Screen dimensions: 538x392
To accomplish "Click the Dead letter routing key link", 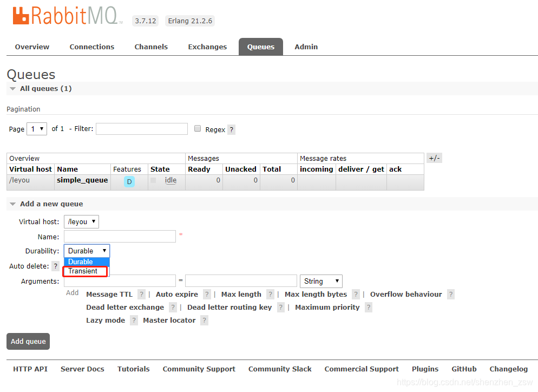I will 229,308.
